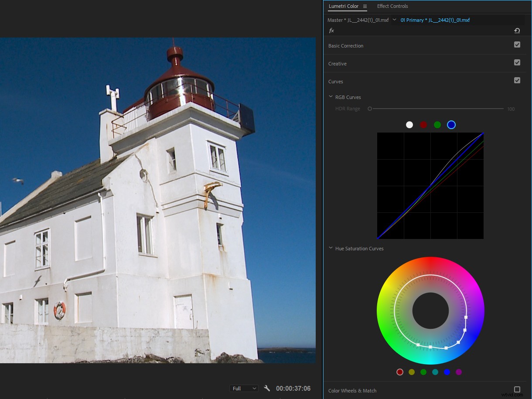532x399 pixels.
Task: Collapse the RGB Curves subsection
Action: [x=331, y=97]
